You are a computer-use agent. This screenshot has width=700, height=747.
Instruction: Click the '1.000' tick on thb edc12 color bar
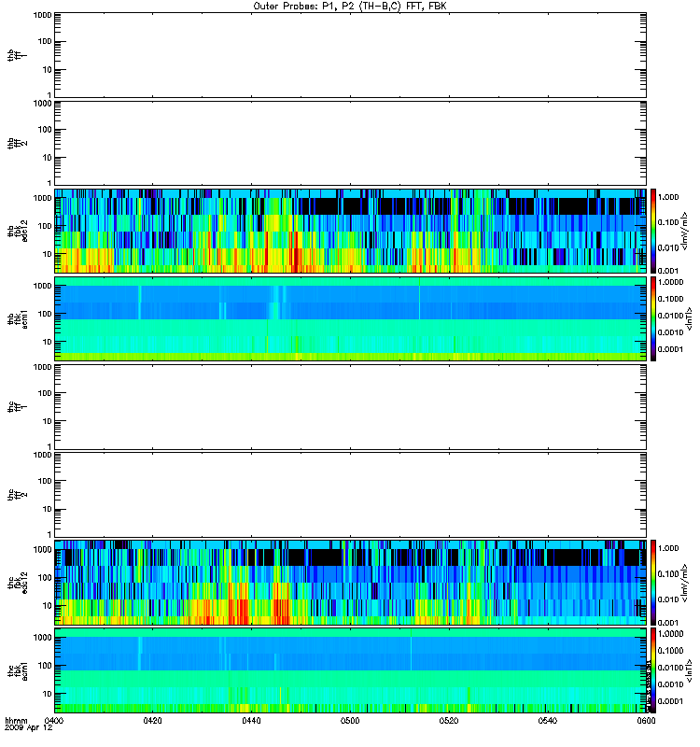point(668,197)
